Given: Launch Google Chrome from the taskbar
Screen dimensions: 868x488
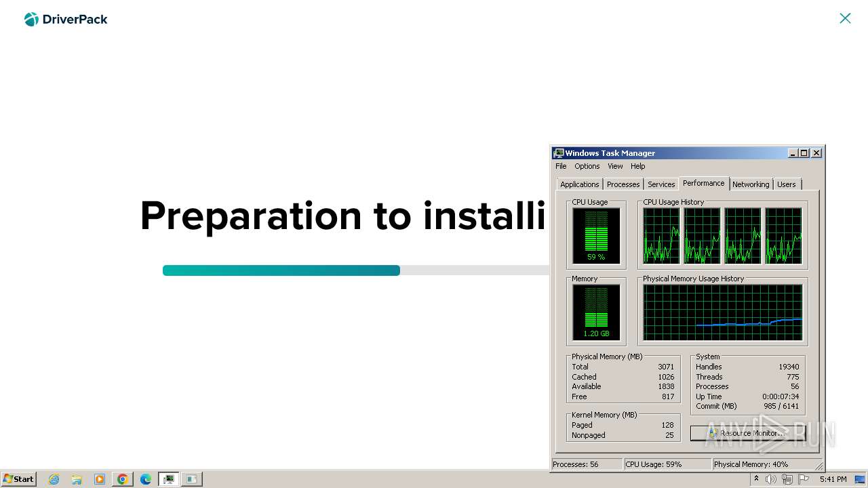Looking at the screenshot, I should click(x=123, y=479).
